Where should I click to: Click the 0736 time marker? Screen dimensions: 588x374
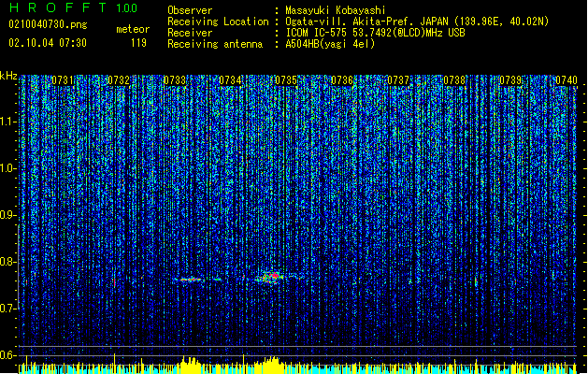click(x=342, y=80)
